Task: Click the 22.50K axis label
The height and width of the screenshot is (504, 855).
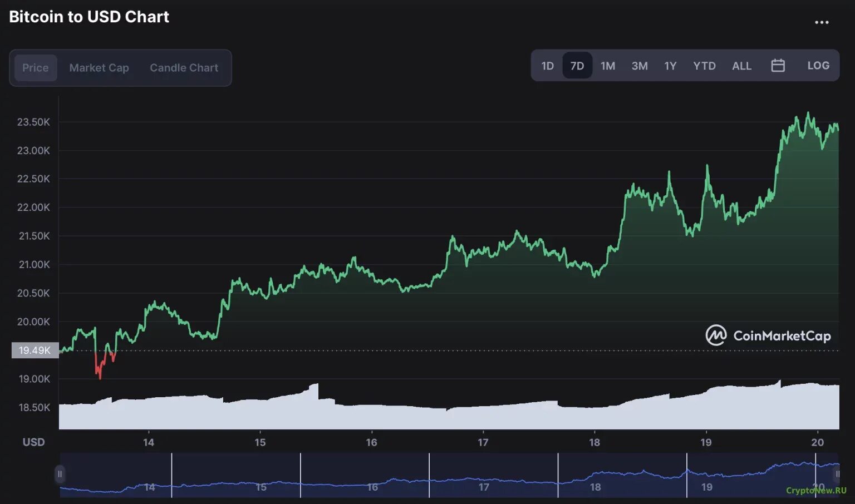Action: pos(33,179)
